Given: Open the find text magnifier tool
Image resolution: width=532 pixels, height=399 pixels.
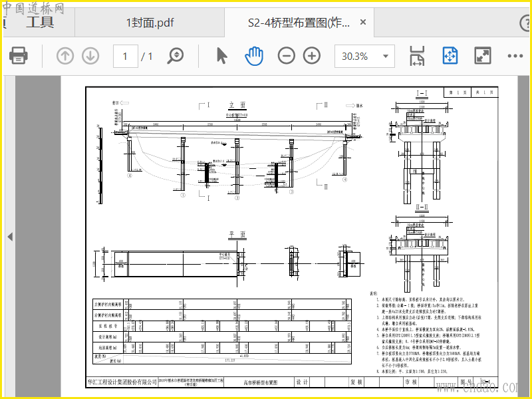Looking at the screenshot, I should tap(176, 56).
